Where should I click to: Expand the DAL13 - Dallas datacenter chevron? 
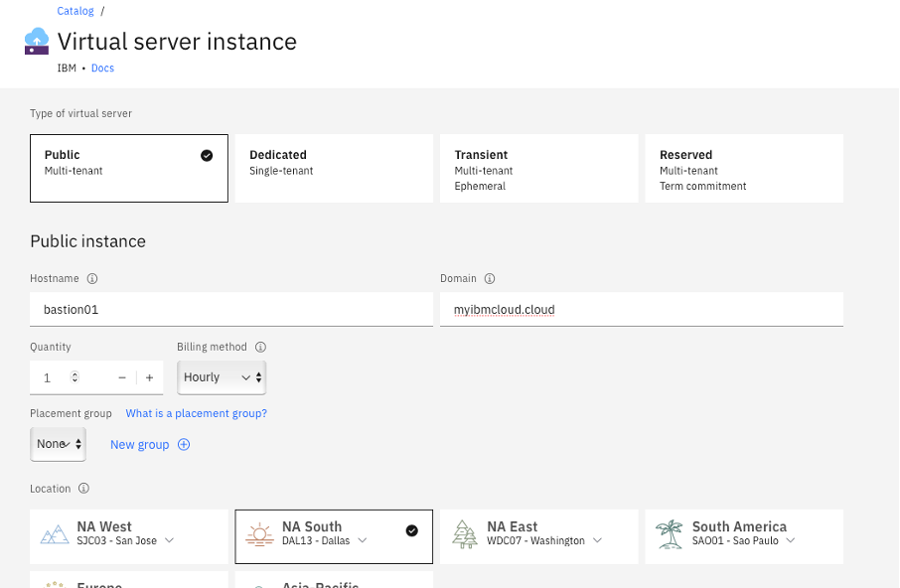pyautogui.click(x=363, y=540)
